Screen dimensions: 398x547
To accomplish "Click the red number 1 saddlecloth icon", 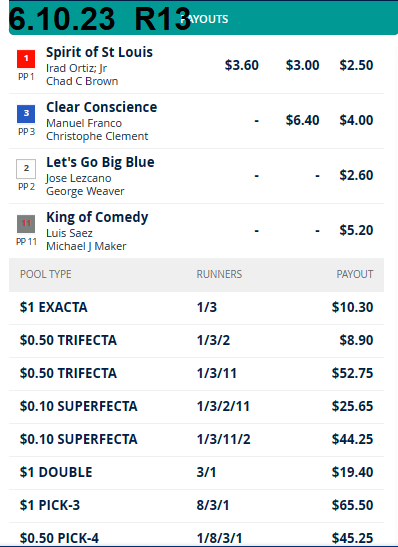I will (x=26, y=59).
